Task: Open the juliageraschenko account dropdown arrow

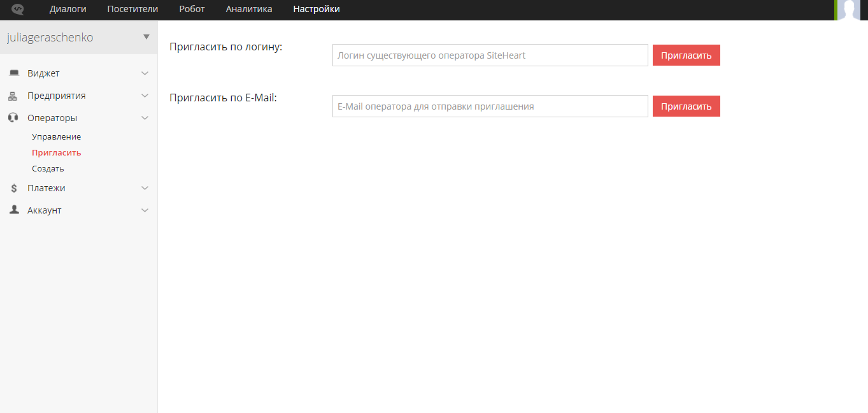Action: pos(146,37)
